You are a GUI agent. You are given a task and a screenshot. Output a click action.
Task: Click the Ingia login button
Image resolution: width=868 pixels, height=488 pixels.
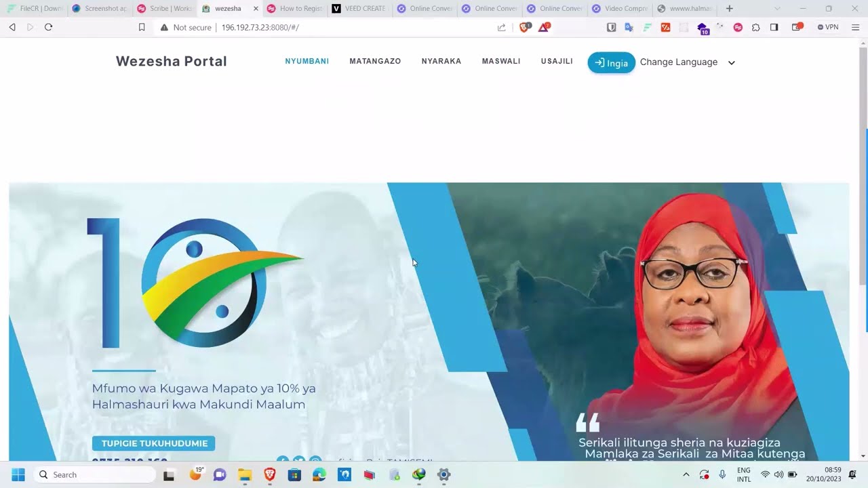(611, 62)
